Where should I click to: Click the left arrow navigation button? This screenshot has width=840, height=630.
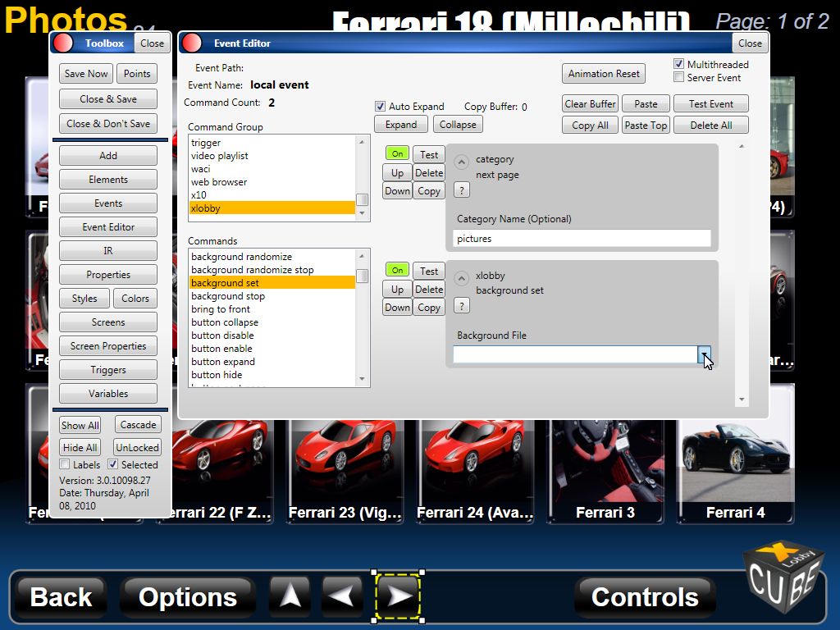[x=343, y=596]
